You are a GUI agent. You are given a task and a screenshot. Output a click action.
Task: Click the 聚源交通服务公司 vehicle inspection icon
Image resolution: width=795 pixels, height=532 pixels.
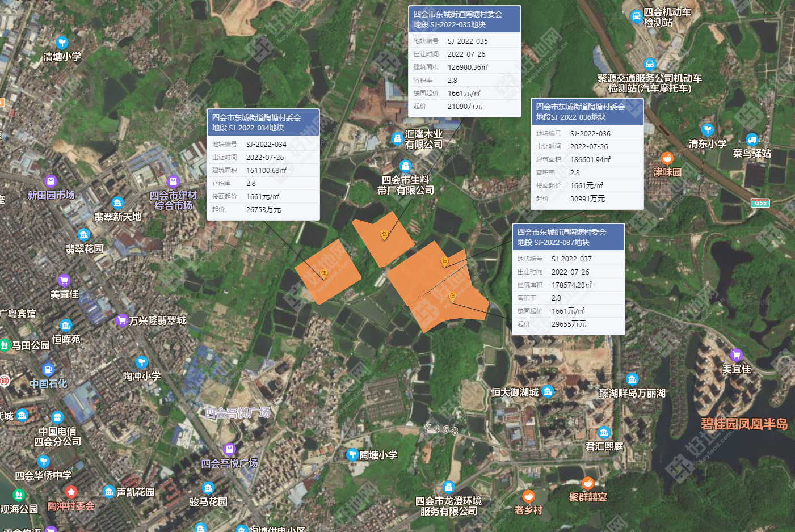[x=649, y=64]
